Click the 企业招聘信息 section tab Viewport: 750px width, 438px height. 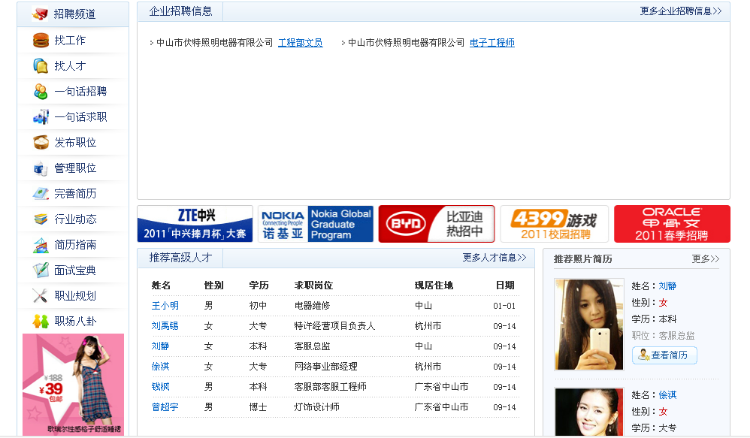[x=180, y=11]
